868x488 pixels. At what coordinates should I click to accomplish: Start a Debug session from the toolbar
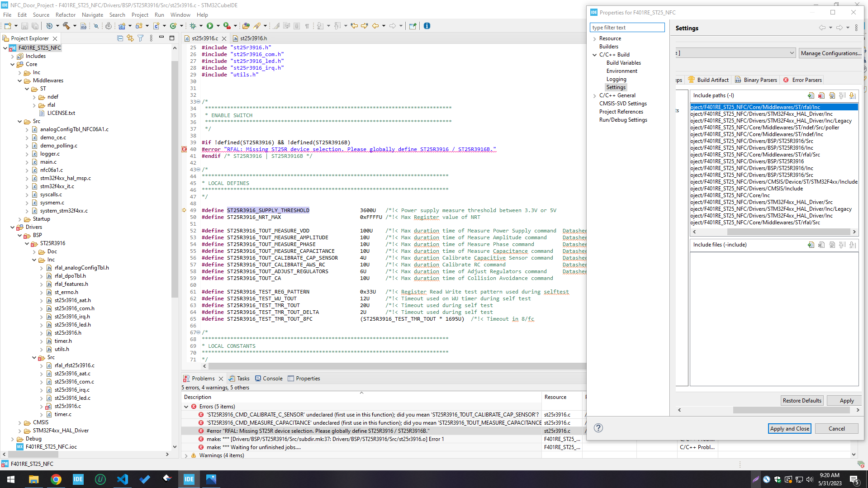pos(193,26)
